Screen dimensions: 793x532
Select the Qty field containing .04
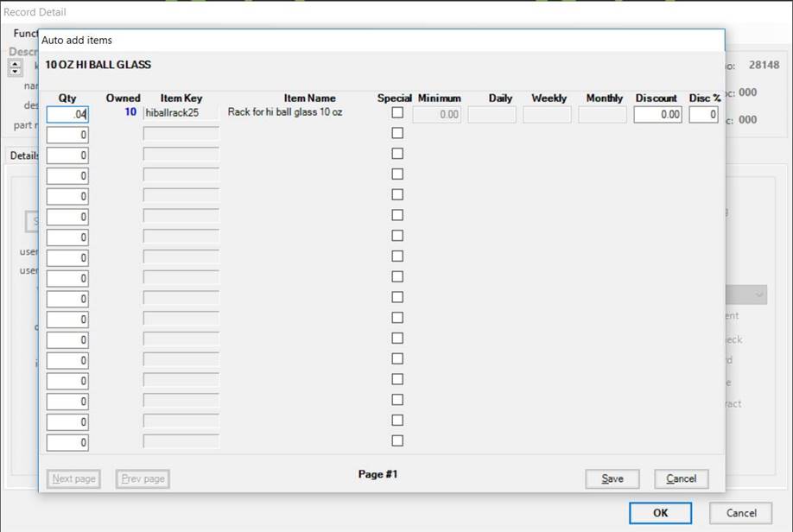(67, 114)
